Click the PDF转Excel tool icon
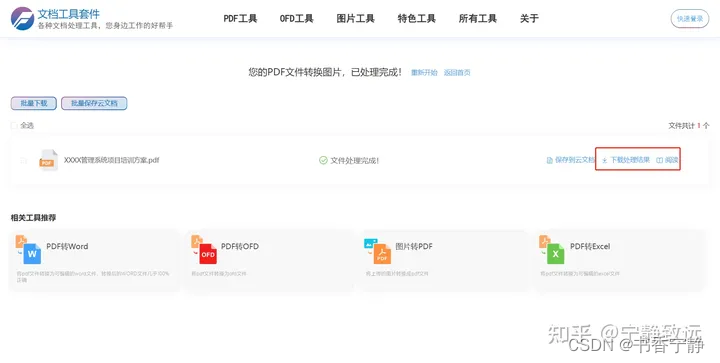Viewport: 720px width, 363px height. click(552, 250)
